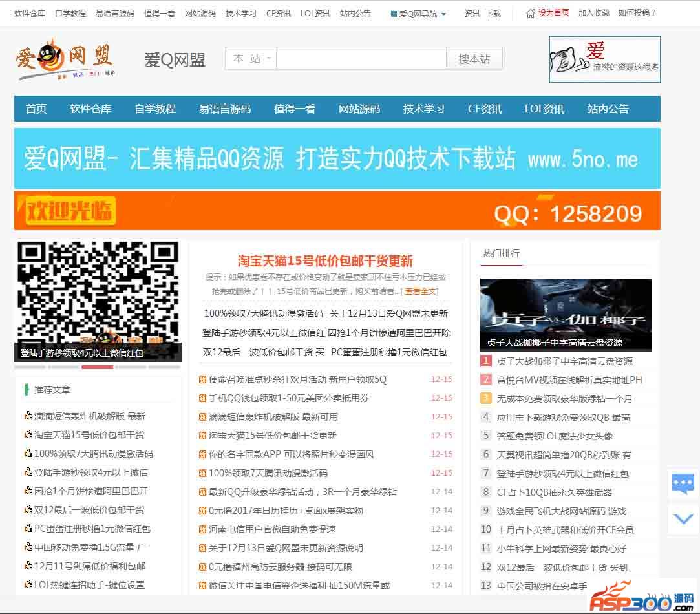Open CF资讯 in the blue navigation bar
This screenshot has height=614, width=700.
coord(485,109)
